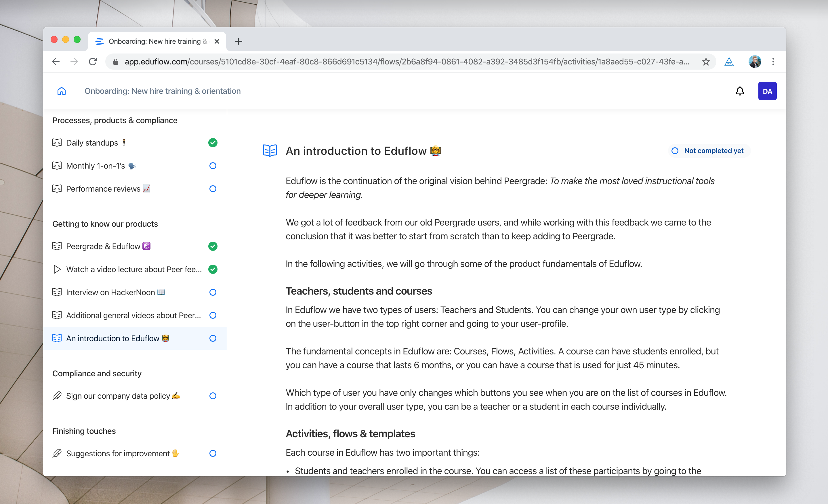The height and width of the screenshot is (504, 828).
Task: Open the Chrome three-dot menu
Action: click(x=773, y=62)
